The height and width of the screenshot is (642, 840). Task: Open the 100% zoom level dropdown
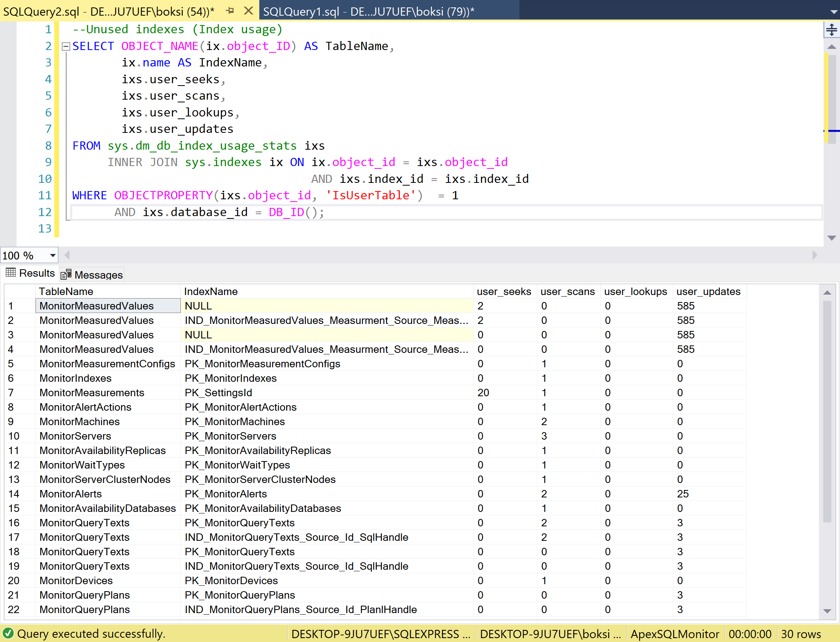53,256
